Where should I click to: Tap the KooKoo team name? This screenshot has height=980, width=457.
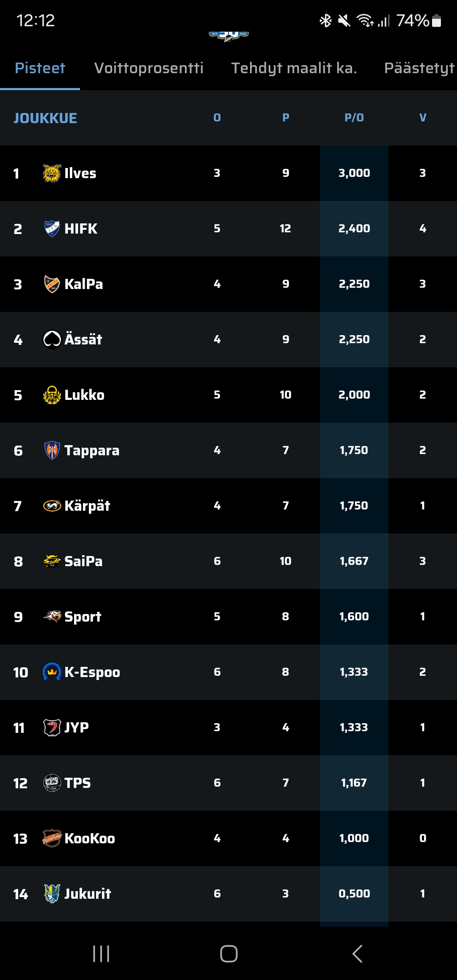click(90, 838)
